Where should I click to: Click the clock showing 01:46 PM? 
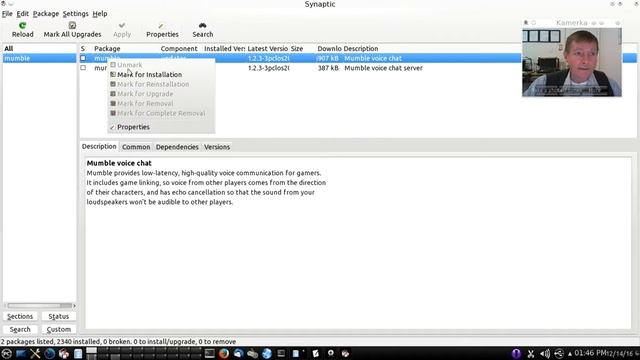[x=590, y=353]
